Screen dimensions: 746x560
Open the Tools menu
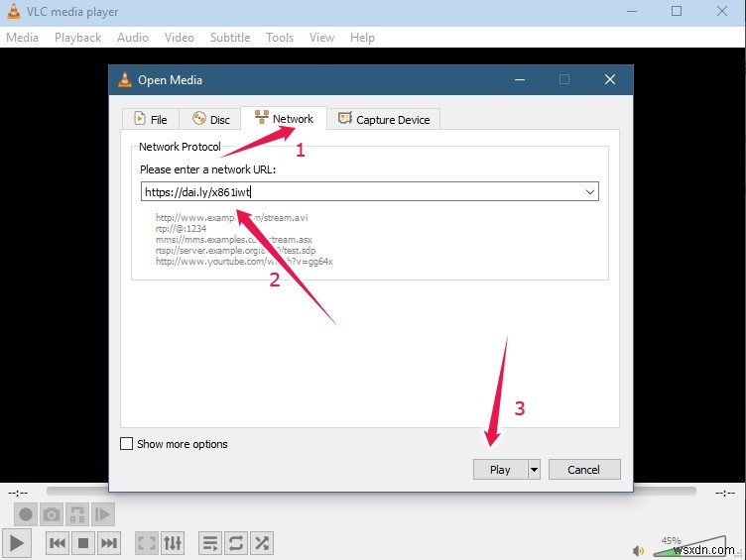pos(280,38)
